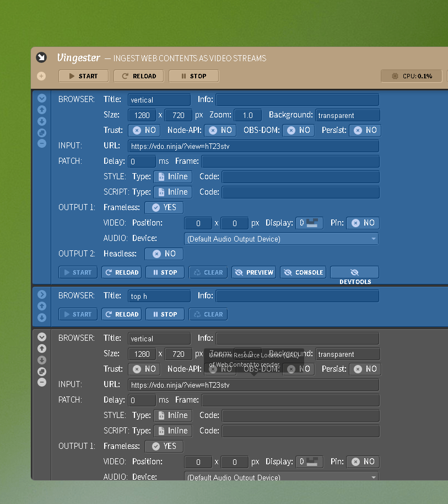448x504 pixels.
Task: Click the Vingester arrow logo icon
Action: pyautogui.click(x=41, y=57)
